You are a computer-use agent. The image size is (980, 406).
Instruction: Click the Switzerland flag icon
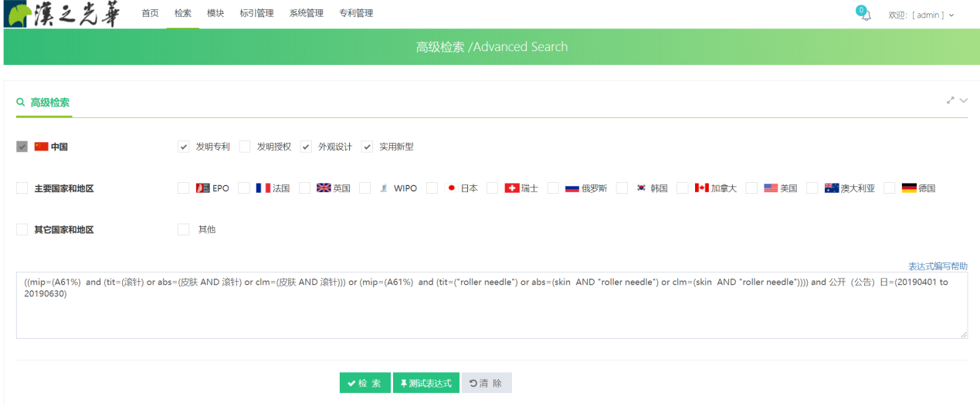(x=511, y=188)
